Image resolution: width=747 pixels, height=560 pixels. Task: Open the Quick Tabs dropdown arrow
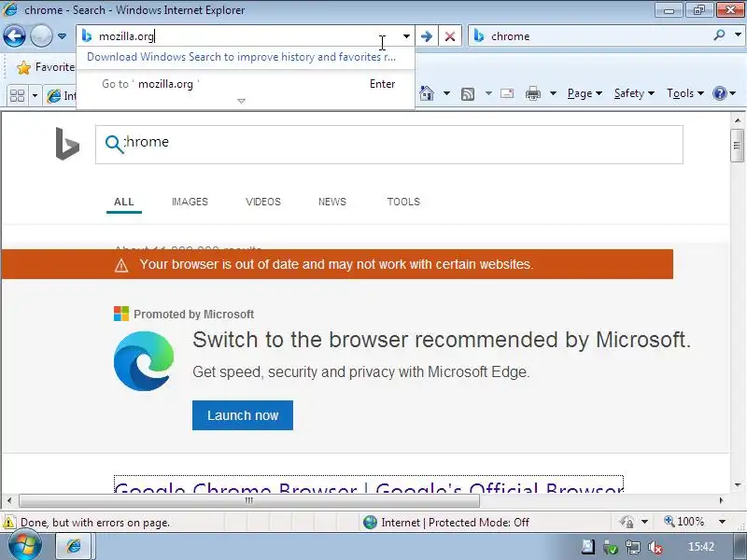click(x=35, y=96)
